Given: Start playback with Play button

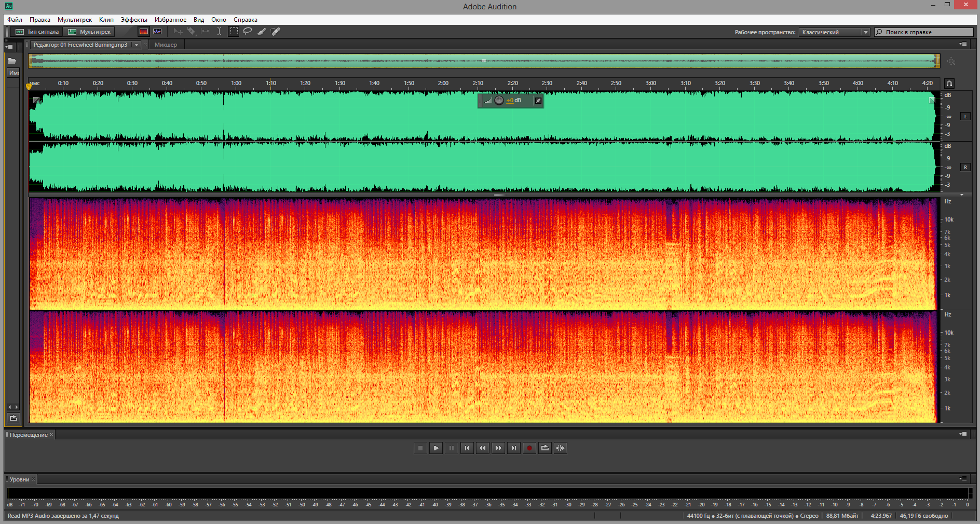Looking at the screenshot, I should 436,448.
